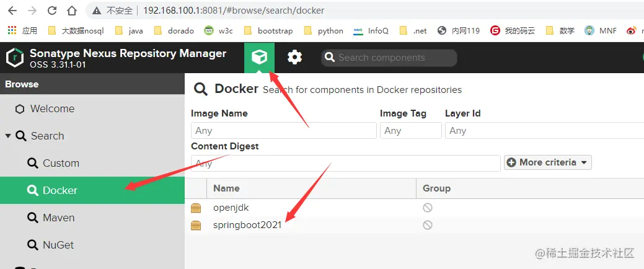Click the Layer Id input field

pyautogui.click(x=545, y=131)
